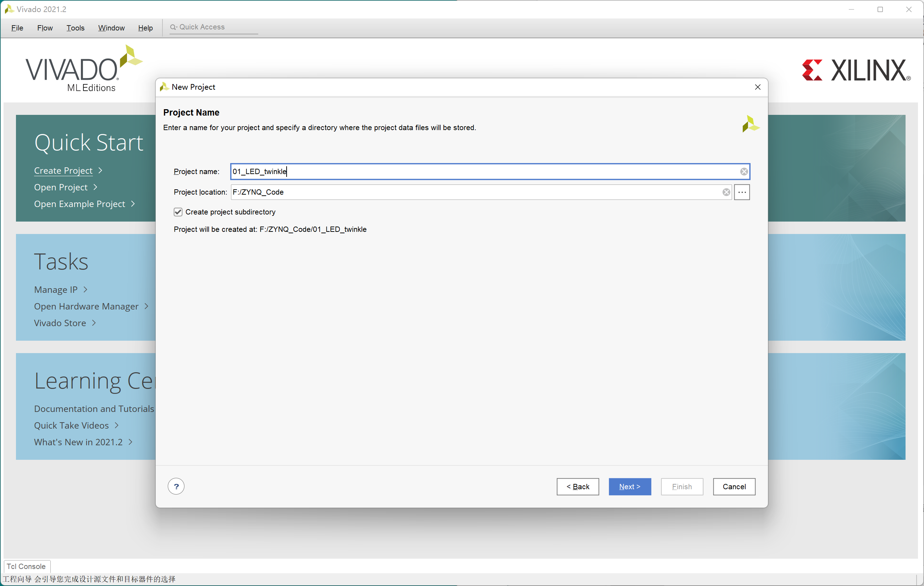Click the Cancel button to dismiss
The image size is (924, 586).
click(x=733, y=486)
